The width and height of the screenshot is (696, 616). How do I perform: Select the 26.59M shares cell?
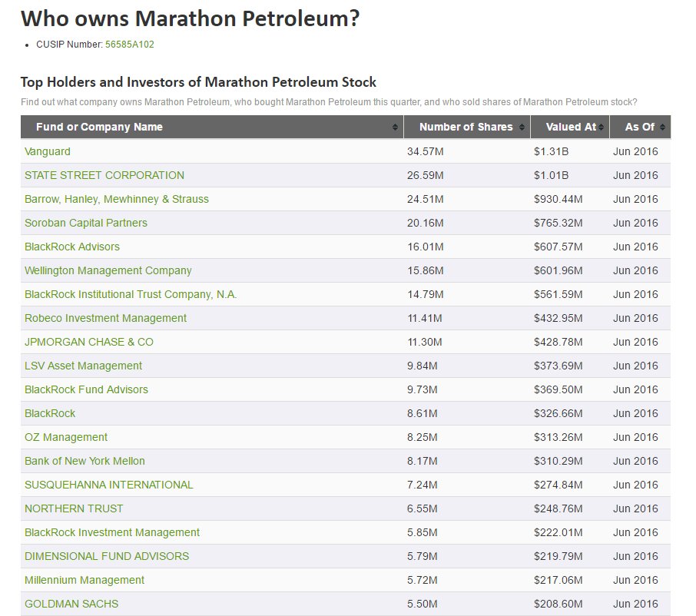(467, 175)
